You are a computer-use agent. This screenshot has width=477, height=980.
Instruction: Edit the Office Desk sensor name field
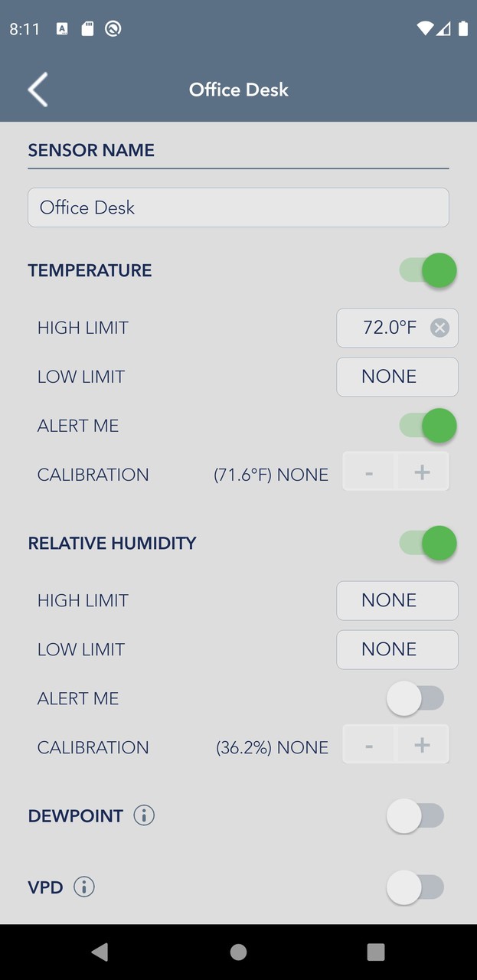pyautogui.click(x=238, y=207)
